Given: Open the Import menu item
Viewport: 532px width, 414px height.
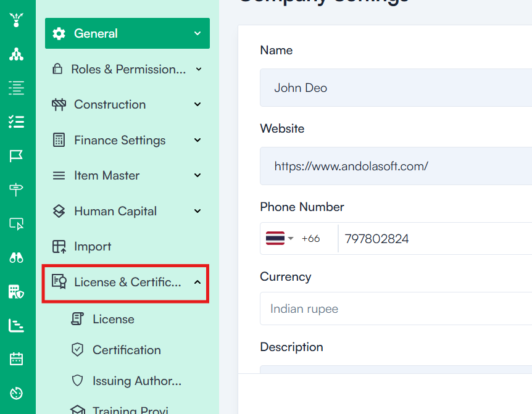Looking at the screenshot, I should coord(93,247).
